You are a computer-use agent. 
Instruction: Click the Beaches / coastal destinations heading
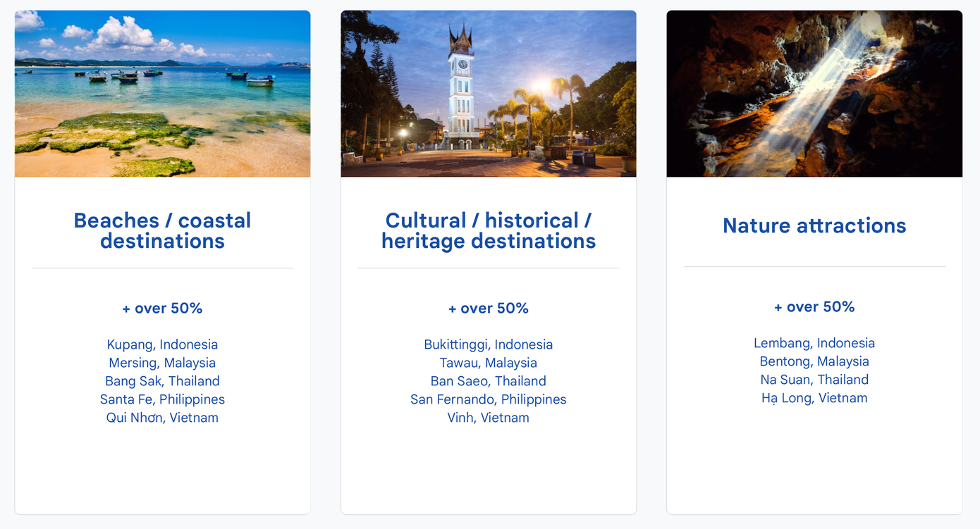coord(162,230)
